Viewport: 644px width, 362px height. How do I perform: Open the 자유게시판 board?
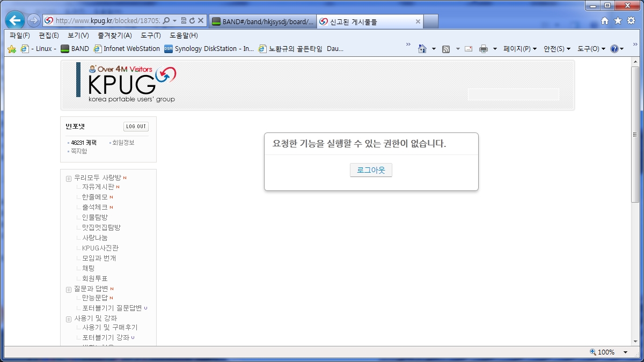98,187
